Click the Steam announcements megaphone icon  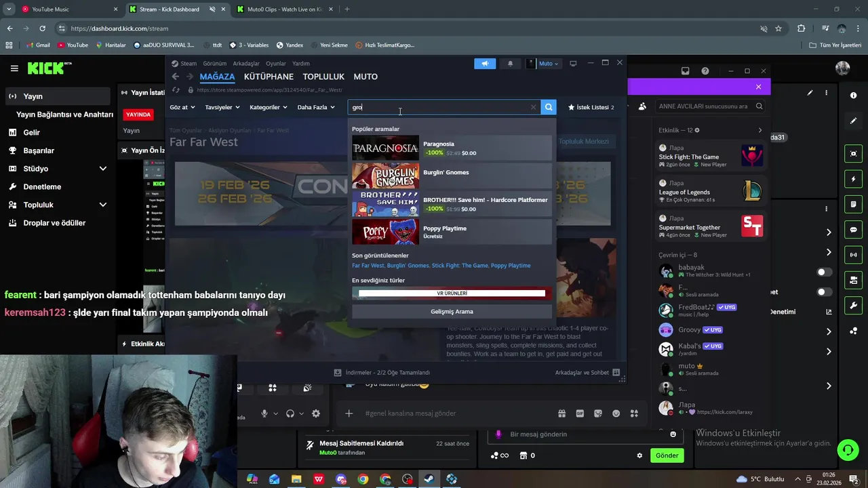[x=485, y=63]
